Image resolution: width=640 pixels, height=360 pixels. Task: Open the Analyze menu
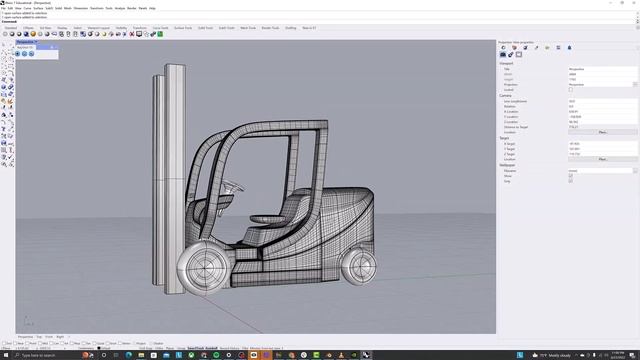pos(120,8)
